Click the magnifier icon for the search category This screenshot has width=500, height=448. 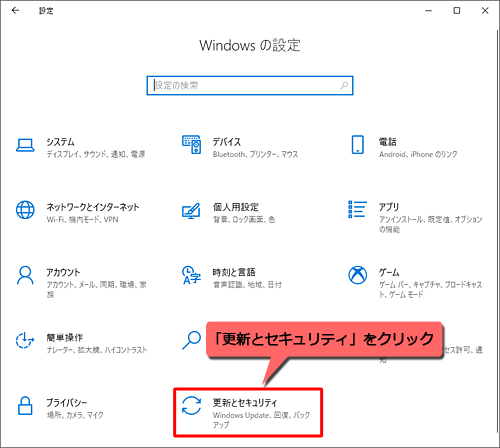[191, 340]
